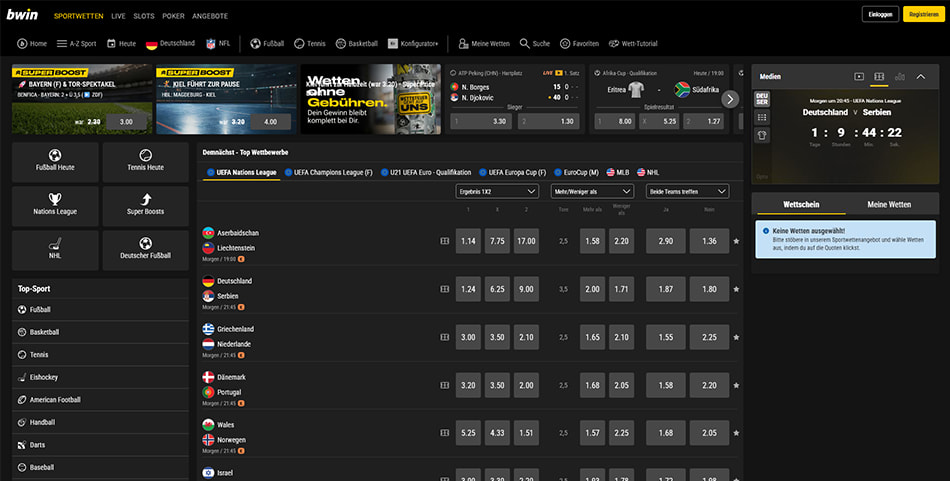The image size is (950, 481).
Task: Select Handball in Top-Sport list
Action: point(100,422)
